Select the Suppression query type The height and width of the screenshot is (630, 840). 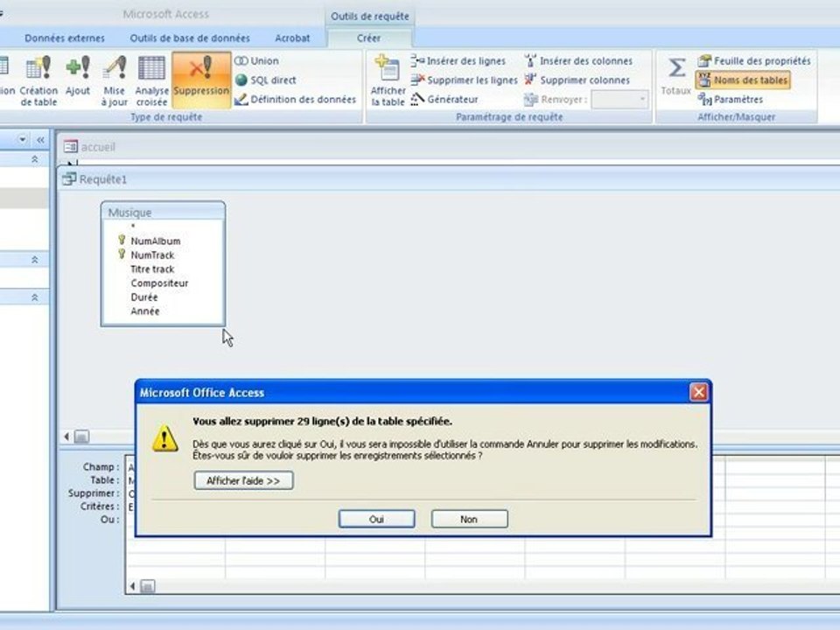click(201, 80)
